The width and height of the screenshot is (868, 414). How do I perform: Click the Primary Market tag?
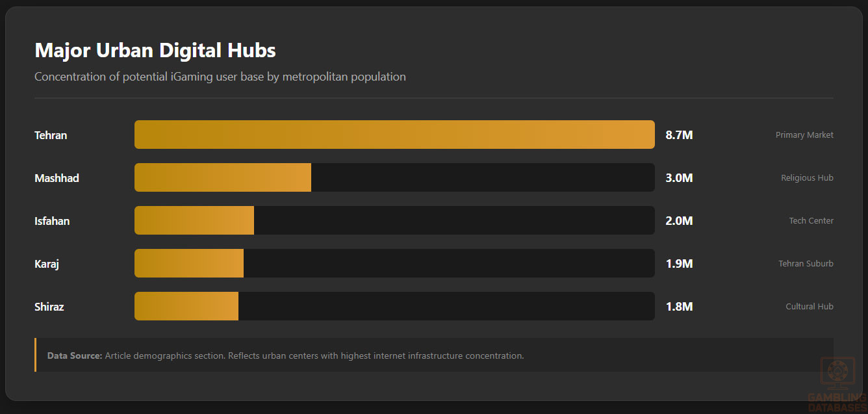[x=804, y=135]
